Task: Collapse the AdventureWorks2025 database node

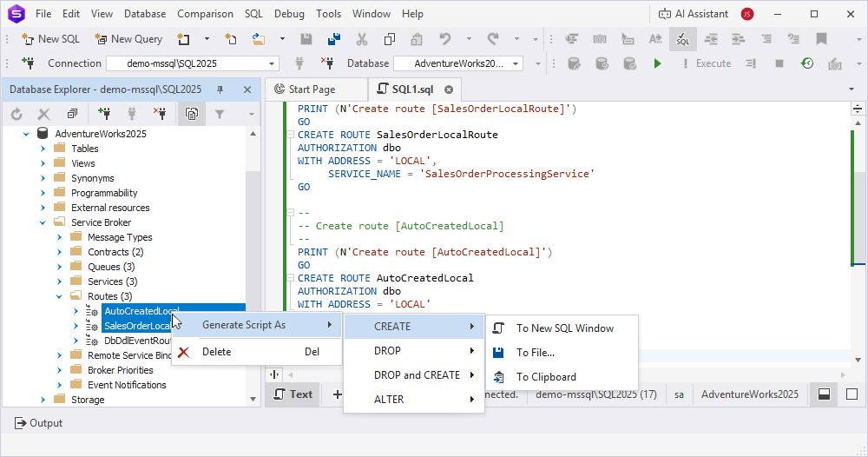Action: pos(26,134)
